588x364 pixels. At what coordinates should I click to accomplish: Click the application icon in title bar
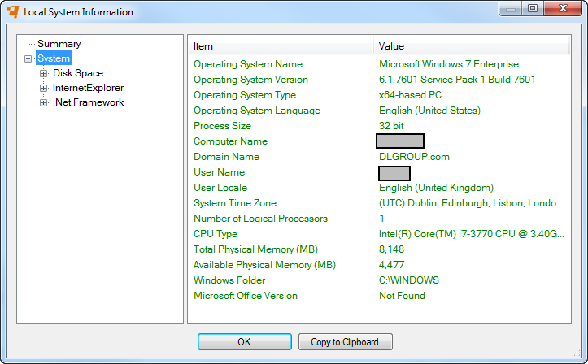[12, 12]
